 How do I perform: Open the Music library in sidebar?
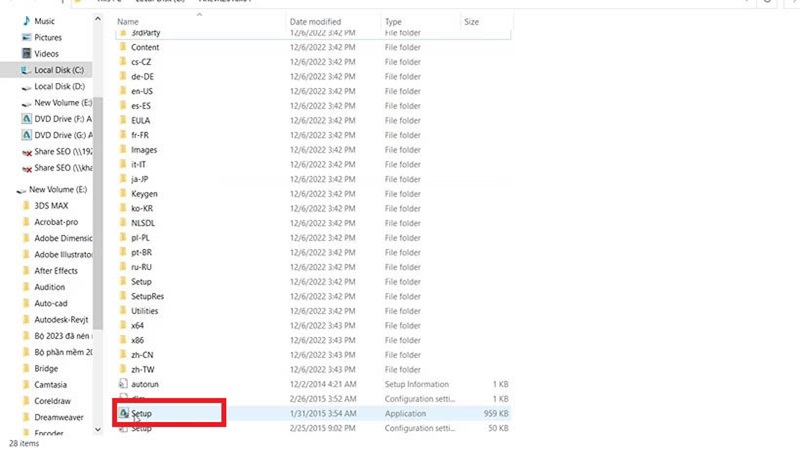tap(45, 20)
